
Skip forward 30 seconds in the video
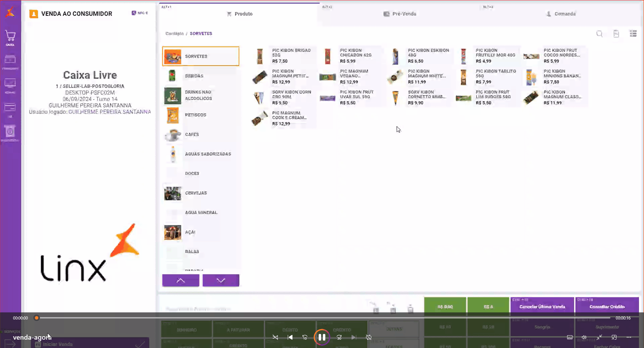(339, 337)
